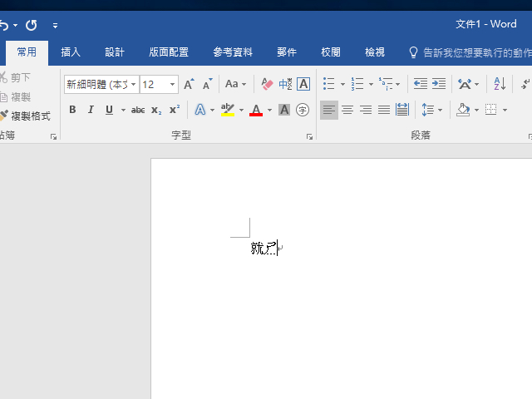This screenshot has height=399, width=532.
Task: Click Decrease Indent icon
Action: (x=421, y=84)
